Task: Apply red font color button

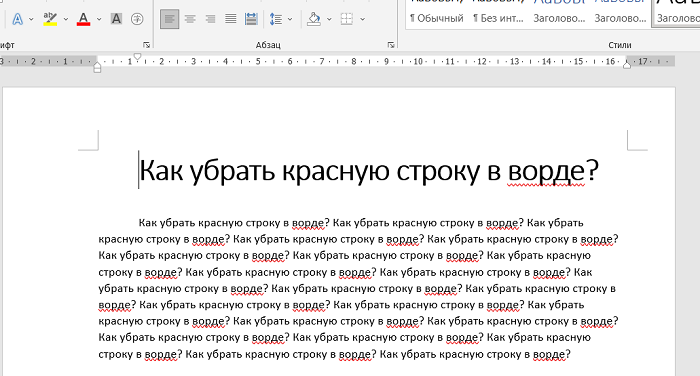Action: click(83, 19)
